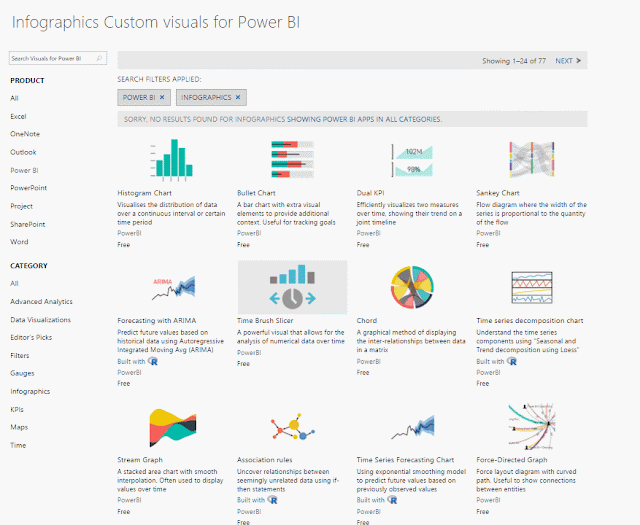Click R logo under Time series decomposition

coord(512,361)
